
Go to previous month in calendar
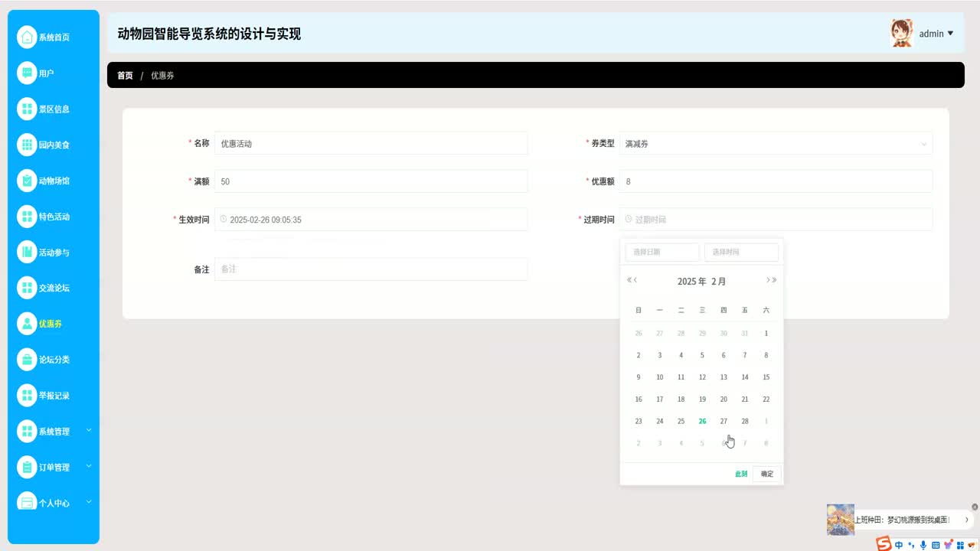pos(635,280)
